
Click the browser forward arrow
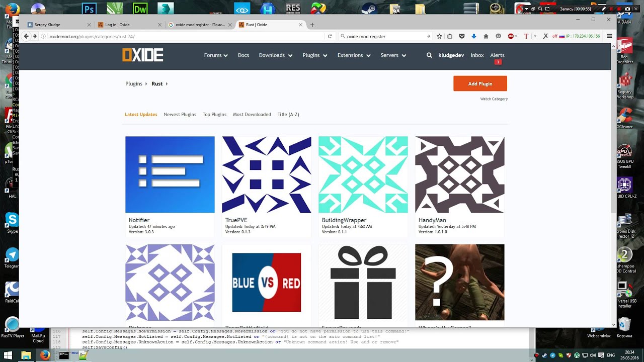tap(35, 36)
